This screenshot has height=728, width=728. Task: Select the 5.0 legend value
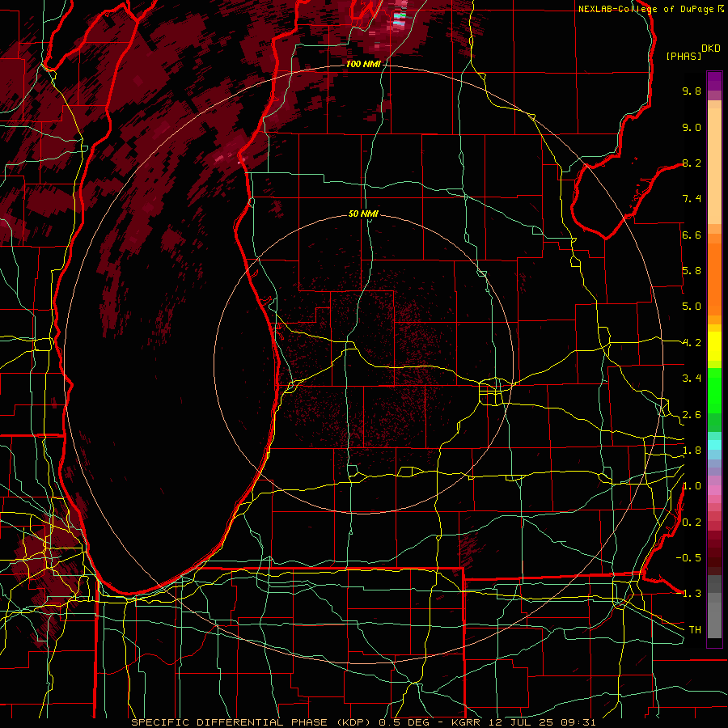point(692,307)
